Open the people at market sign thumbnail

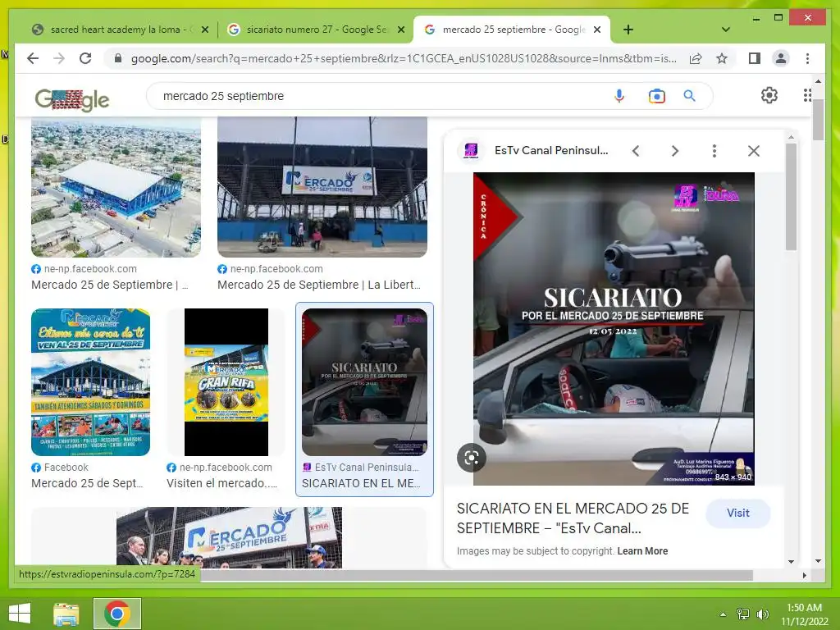pyautogui.click(x=229, y=537)
